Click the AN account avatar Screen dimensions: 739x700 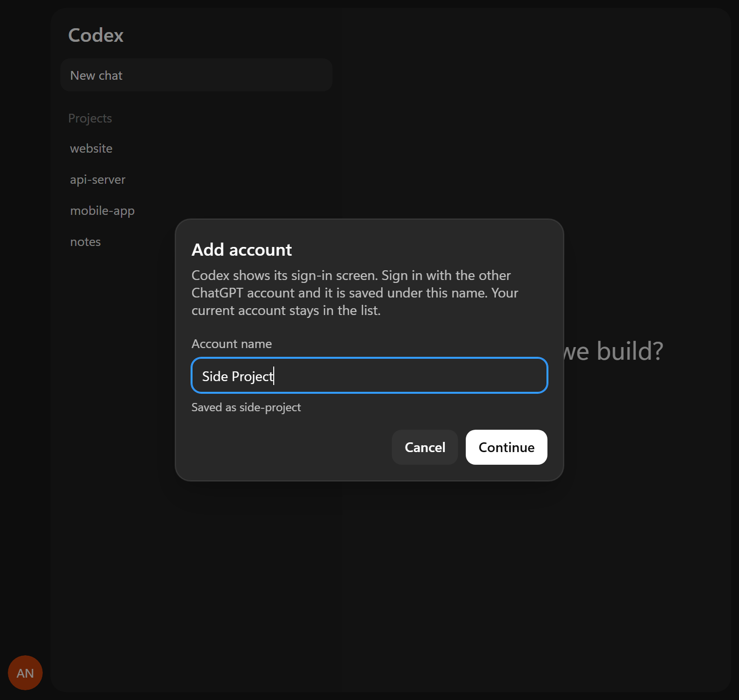tap(25, 673)
